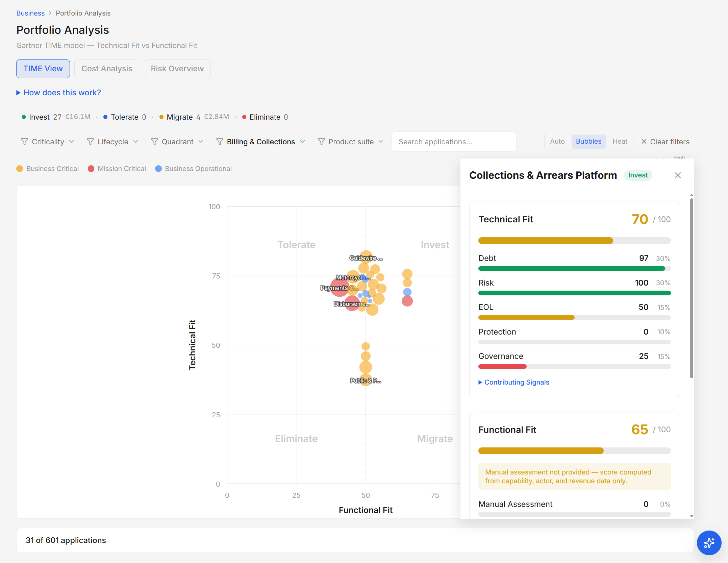Click Invest count in summary legend
Screen dimensions: 728x563
tap(57, 117)
